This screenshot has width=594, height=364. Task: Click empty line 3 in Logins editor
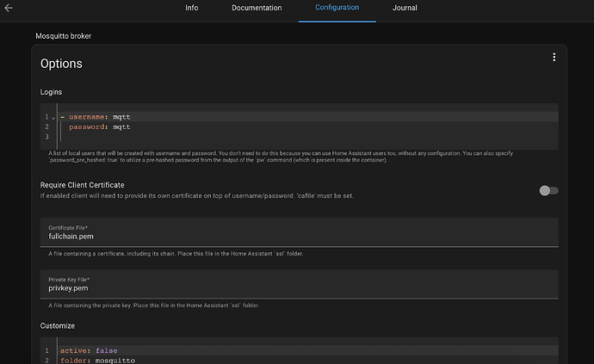click(x=309, y=136)
